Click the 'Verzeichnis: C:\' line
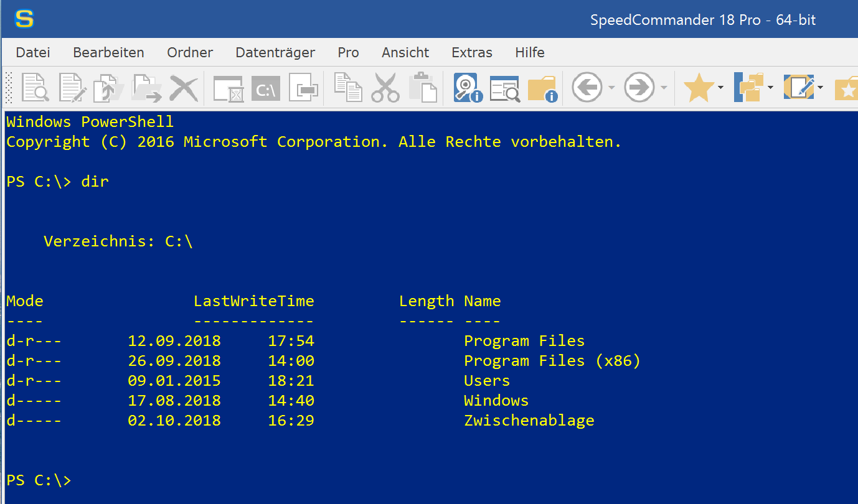Image resolution: width=858 pixels, height=504 pixels. click(x=118, y=241)
